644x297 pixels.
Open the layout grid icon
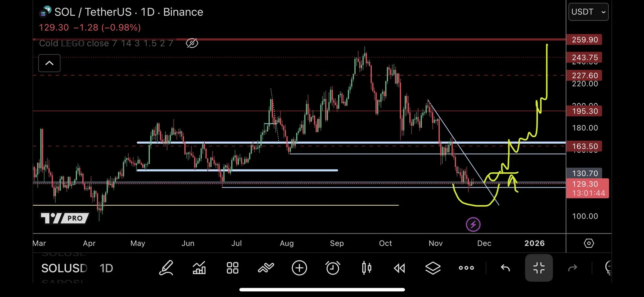tap(233, 268)
